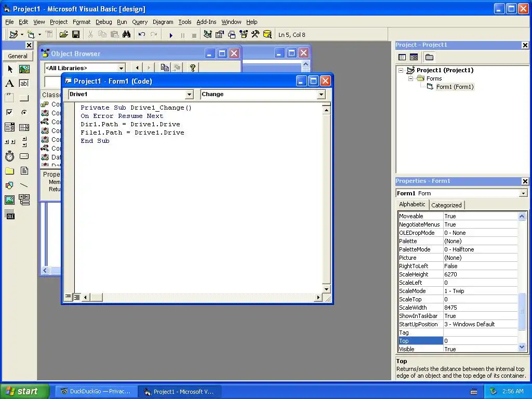Open the Form1 object dropdown in Properties
This screenshot has height=399, width=532.
click(x=523, y=193)
